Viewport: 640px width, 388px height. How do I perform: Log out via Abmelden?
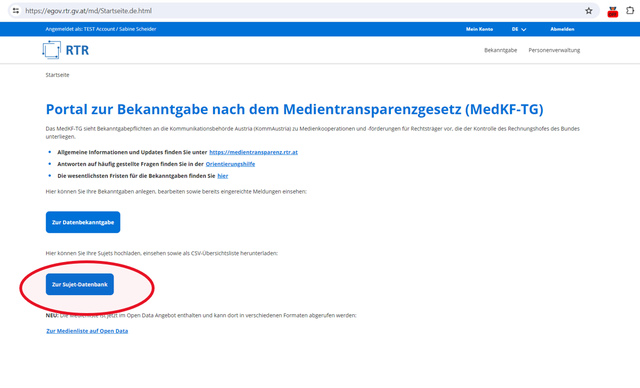tap(562, 29)
